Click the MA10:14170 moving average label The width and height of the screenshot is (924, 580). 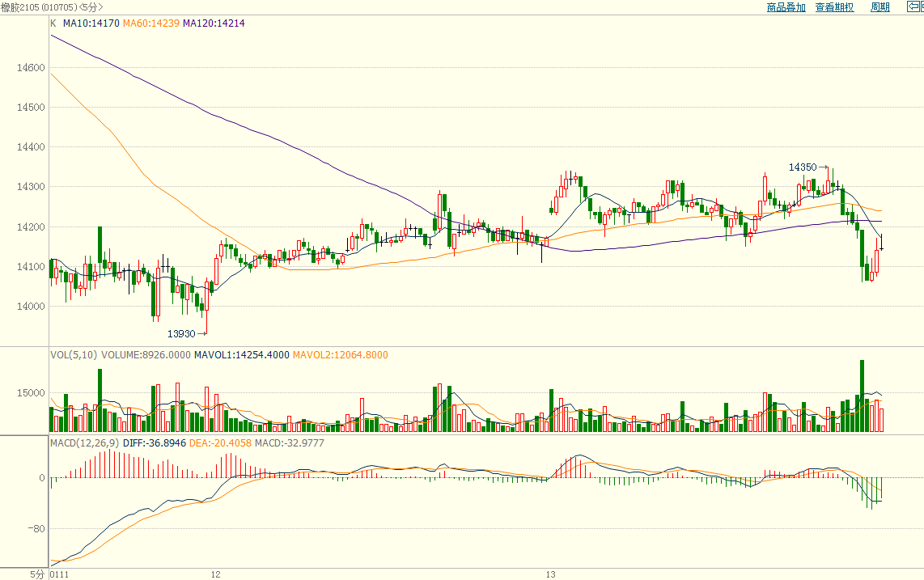(91, 23)
